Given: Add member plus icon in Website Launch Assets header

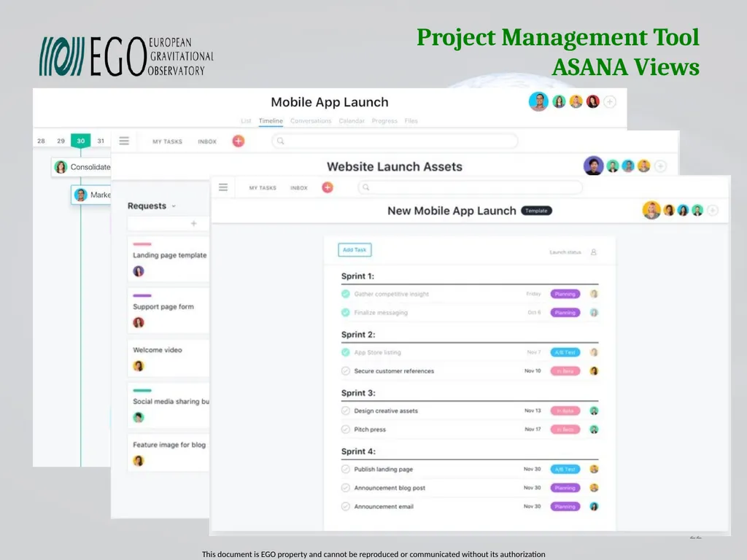Looking at the screenshot, I should pyautogui.click(x=660, y=166).
